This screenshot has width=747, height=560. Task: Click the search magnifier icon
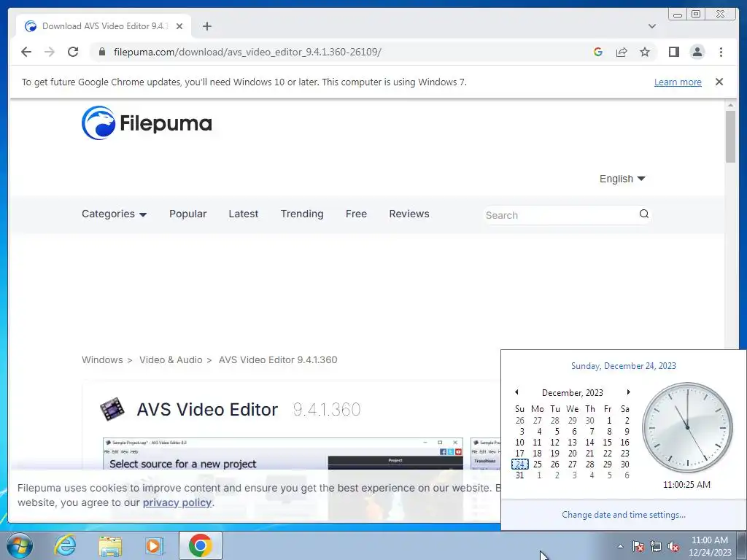(x=644, y=214)
